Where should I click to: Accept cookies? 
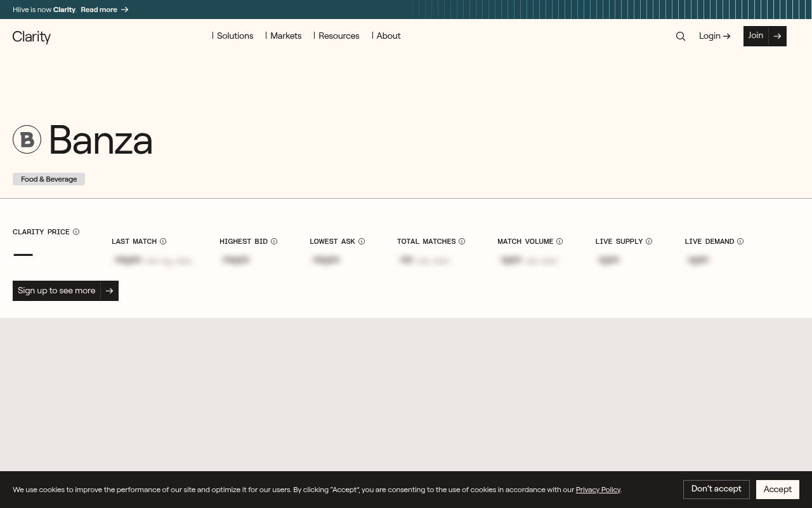[x=778, y=490]
